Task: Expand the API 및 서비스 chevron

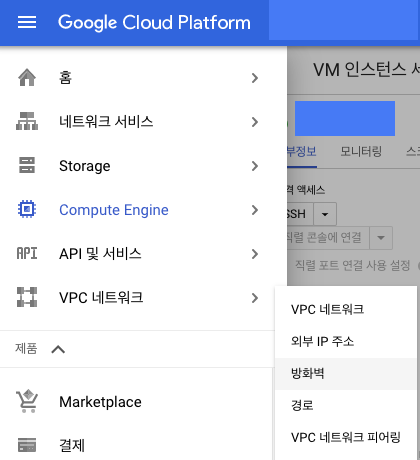Action: [255, 254]
